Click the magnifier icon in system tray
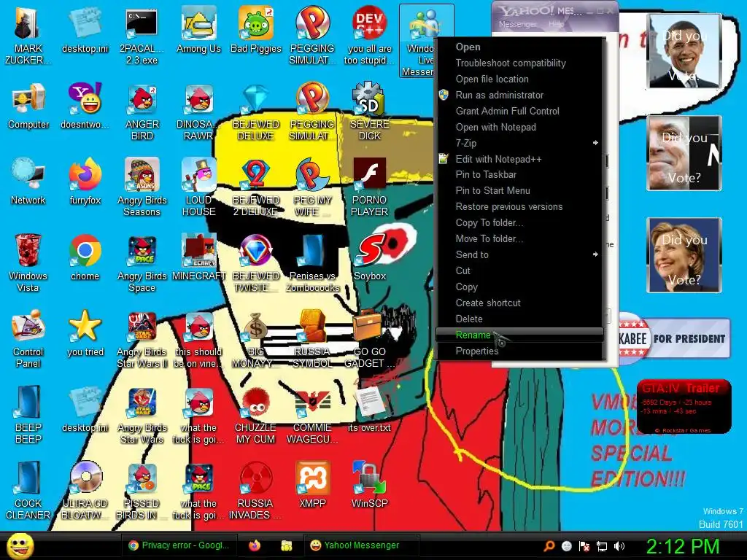Image resolution: width=747 pixels, height=560 pixels. pos(549,546)
